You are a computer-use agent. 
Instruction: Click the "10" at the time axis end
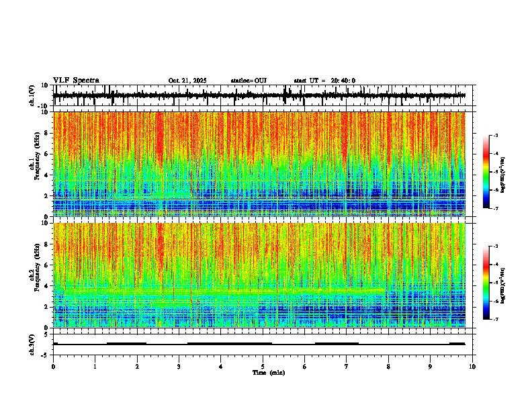[472, 367]
